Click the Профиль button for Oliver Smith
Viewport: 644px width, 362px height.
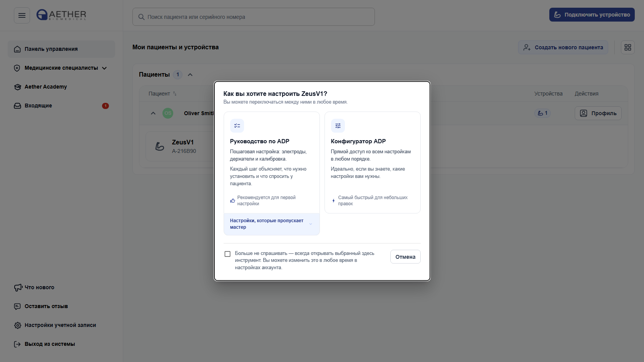pyautogui.click(x=598, y=113)
